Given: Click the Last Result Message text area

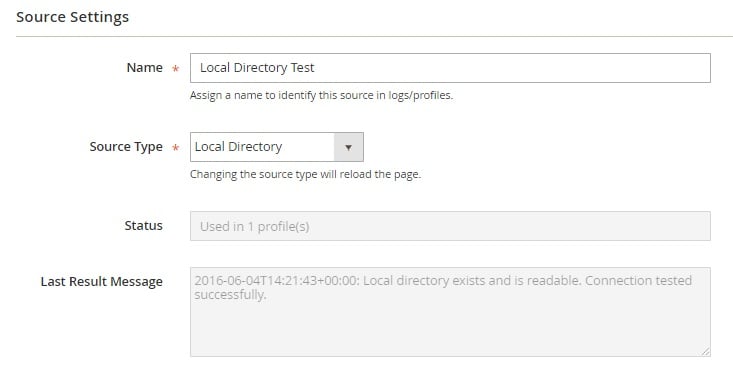Looking at the screenshot, I should pyautogui.click(x=450, y=312).
